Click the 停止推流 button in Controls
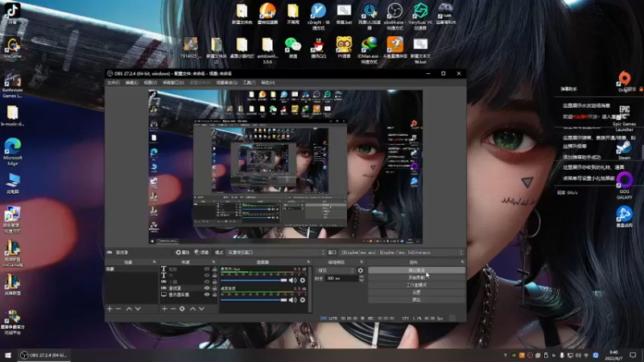 [x=416, y=270]
